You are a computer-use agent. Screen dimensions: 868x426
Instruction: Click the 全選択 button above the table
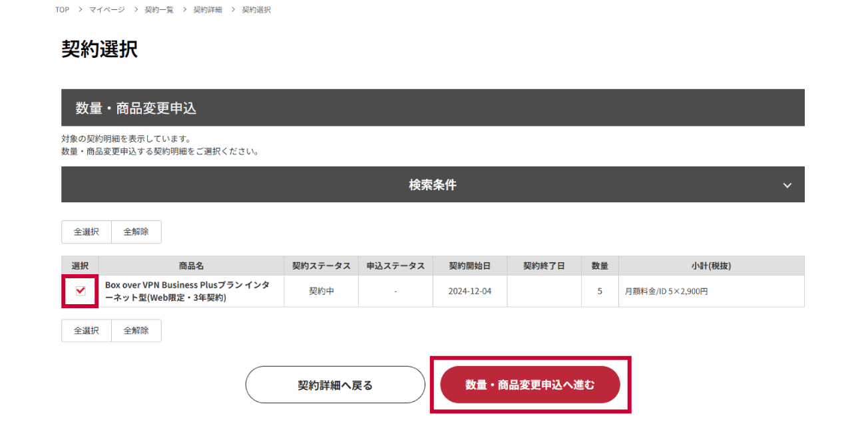87,232
